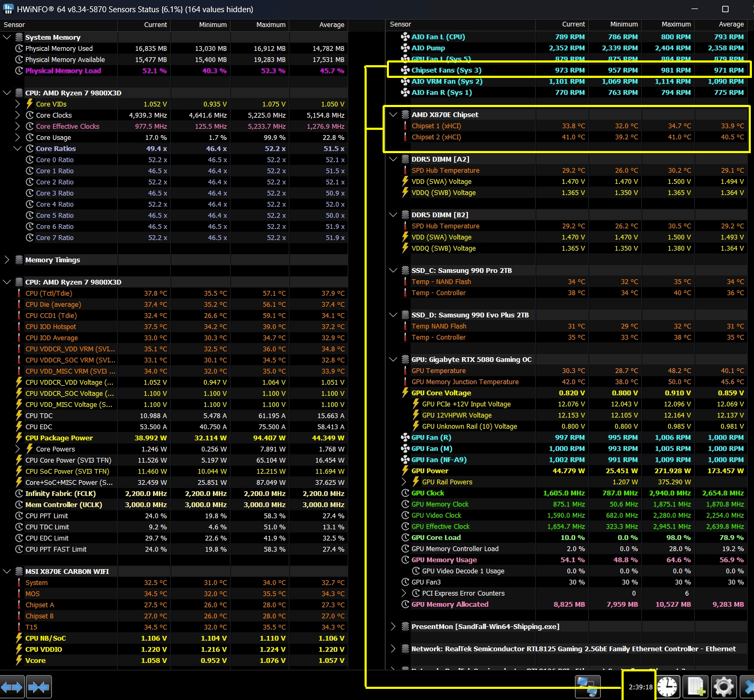Click the expand columns blue arrows button

coord(12,687)
